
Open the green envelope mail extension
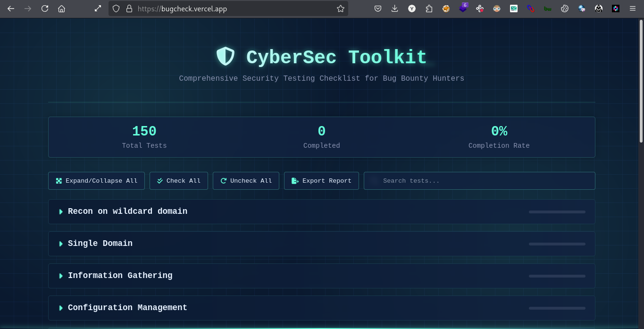(x=514, y=8)
